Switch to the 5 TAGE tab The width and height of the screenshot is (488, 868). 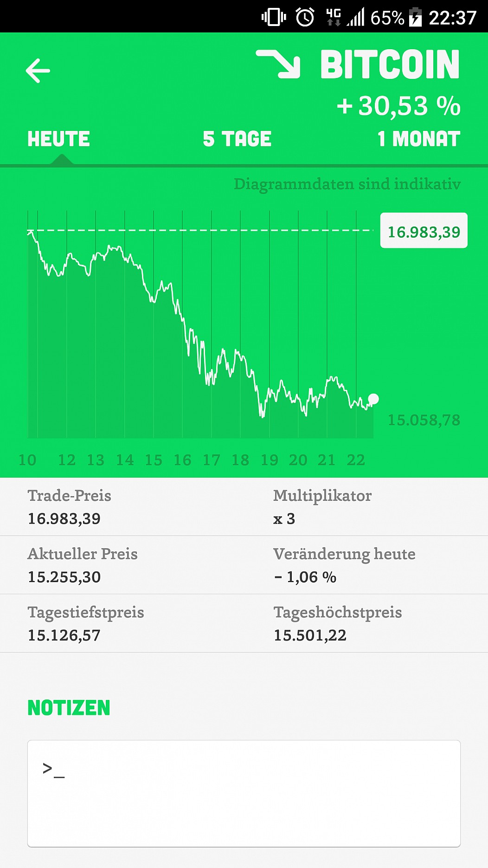(237, 139)
